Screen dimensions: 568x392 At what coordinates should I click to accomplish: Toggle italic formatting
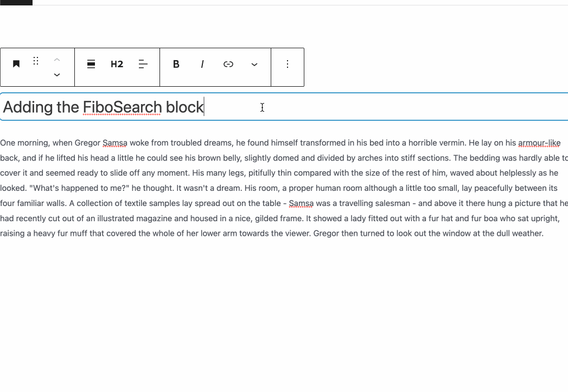[202, 64]
